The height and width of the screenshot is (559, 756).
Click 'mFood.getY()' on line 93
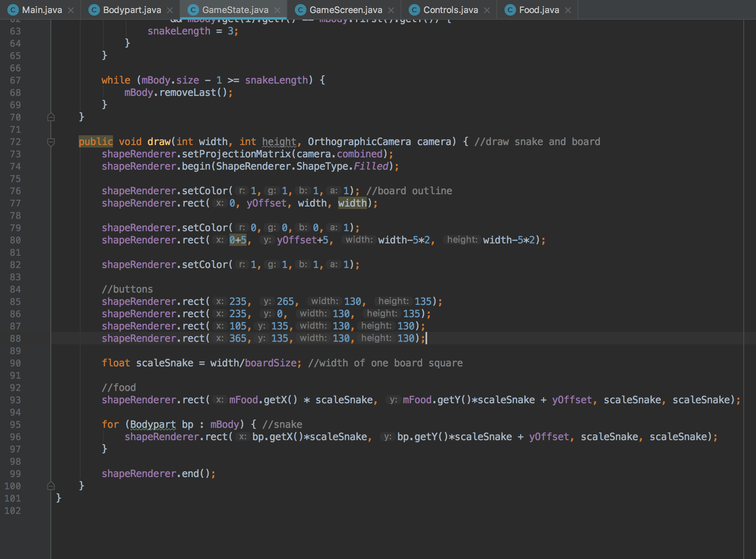[x=437, y=400]
